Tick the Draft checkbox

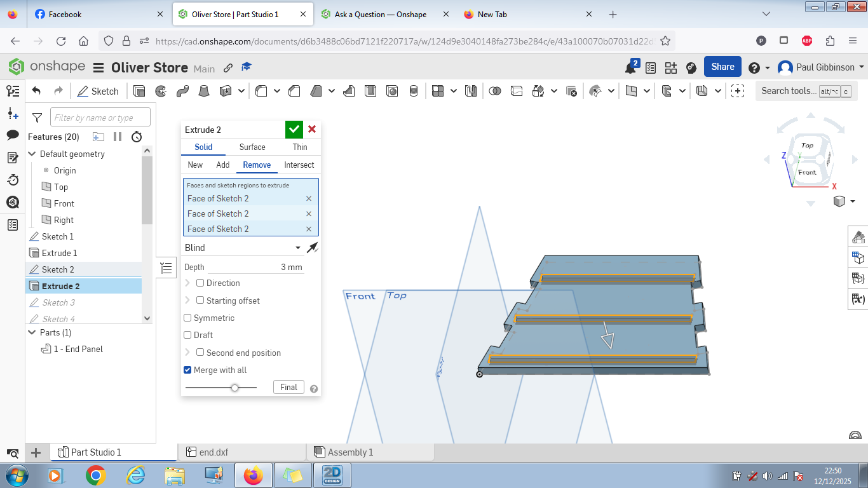(x=187, y=335)
